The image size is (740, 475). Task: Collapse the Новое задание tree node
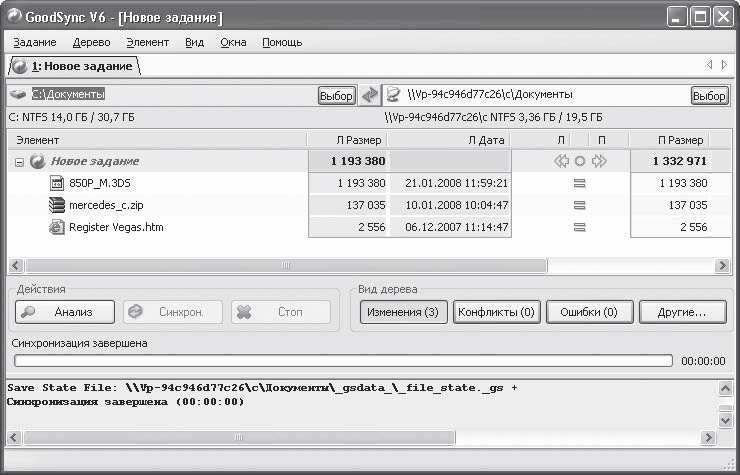coord(19,162)
